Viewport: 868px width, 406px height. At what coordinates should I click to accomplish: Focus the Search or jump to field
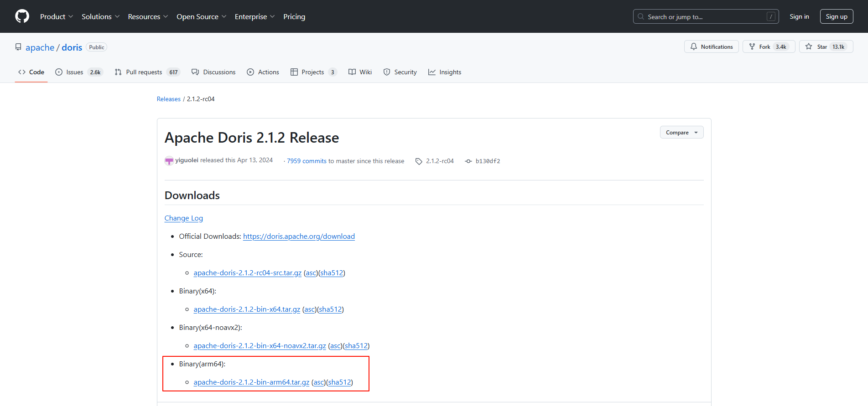706,16
